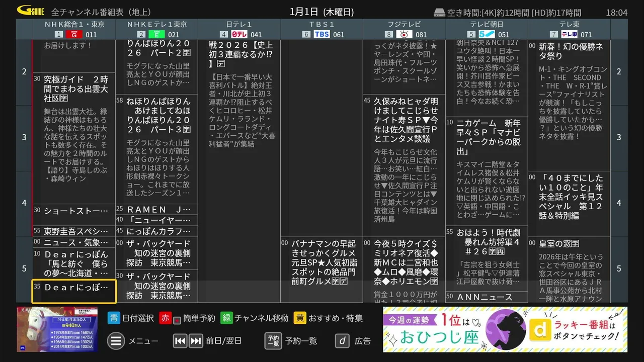Screen dimensions: 644x362
Task: Click the red 赤 easy reservation key
Action: pyautogui.click(x=165, y=318)
